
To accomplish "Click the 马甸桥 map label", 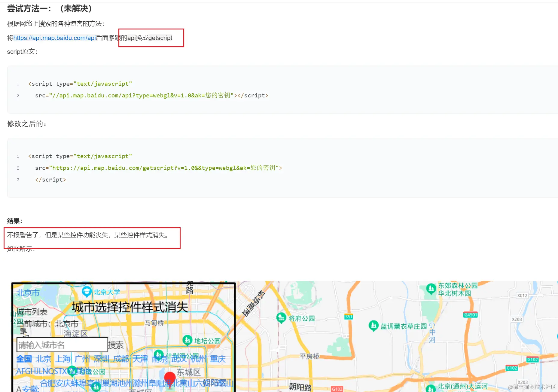I will (154, 323).
